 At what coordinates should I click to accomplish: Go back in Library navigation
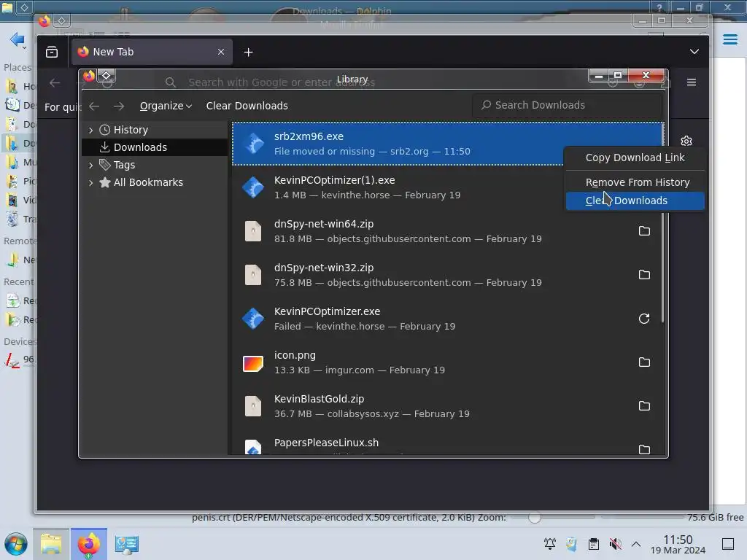coord(94,106)
